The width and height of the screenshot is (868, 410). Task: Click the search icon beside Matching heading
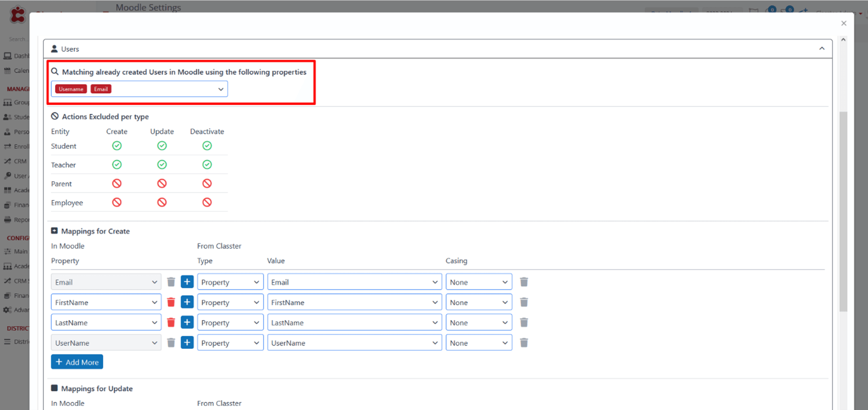pyautogui.click(x=55, y=72)
